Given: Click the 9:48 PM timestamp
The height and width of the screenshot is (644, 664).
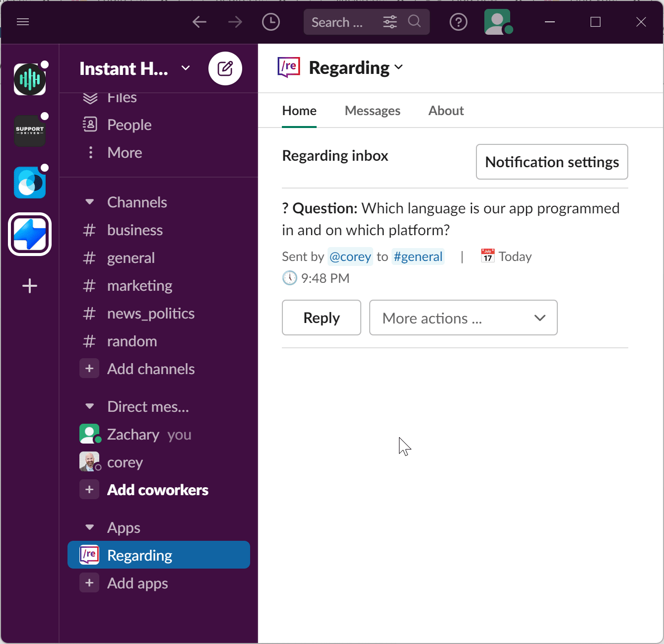Looking at the screenshot, I should coord(325,278).
